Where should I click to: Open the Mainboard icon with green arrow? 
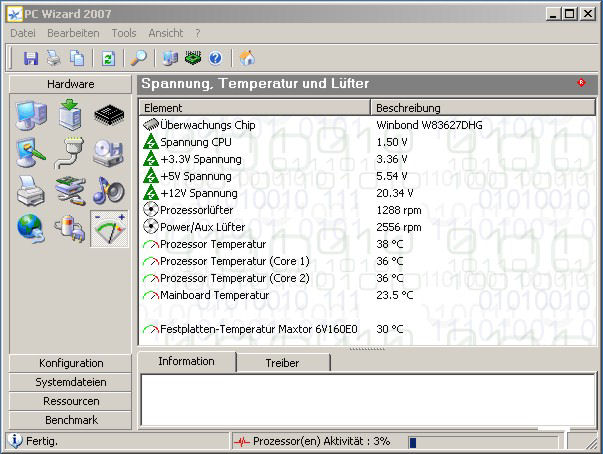click(70, 115)
